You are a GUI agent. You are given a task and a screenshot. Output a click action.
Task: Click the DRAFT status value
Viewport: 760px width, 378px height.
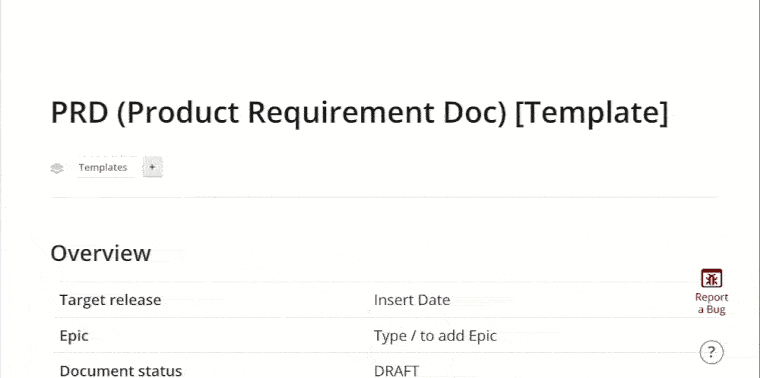tap(396, 371)
